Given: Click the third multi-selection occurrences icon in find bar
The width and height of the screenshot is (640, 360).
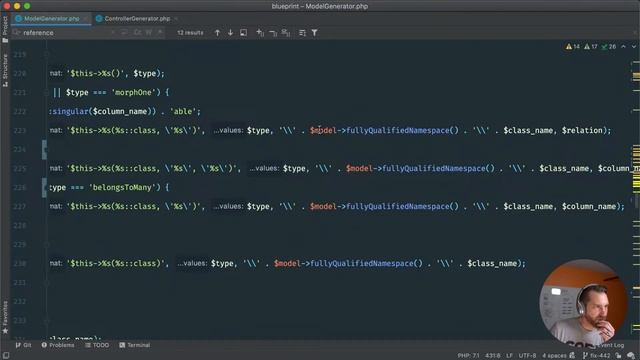Looking at the screenshot, I should tap(286, 33).
